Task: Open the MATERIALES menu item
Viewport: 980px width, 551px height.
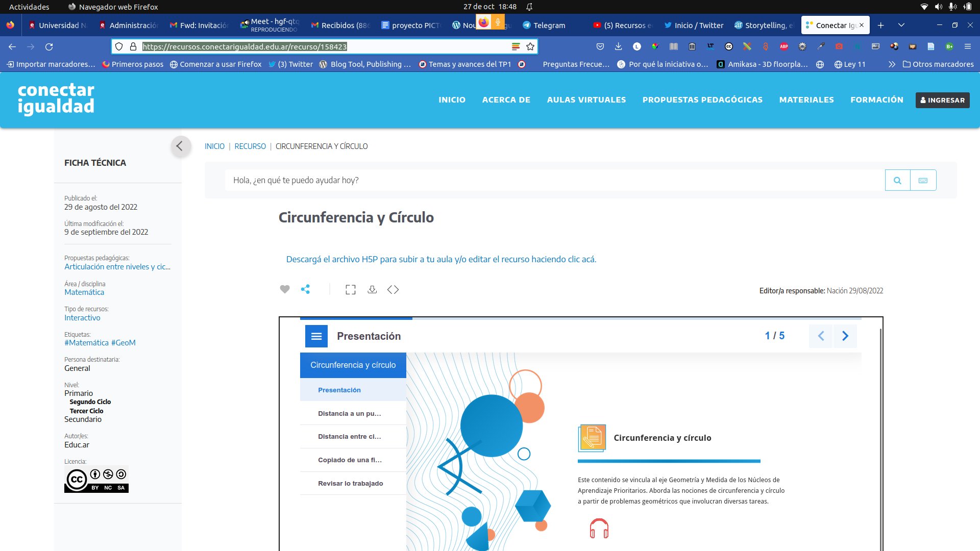Action: [x=806, y=99]
